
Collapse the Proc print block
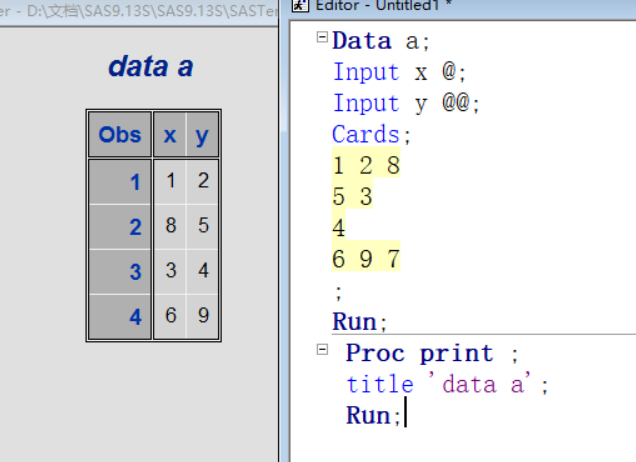click(322, 349)
